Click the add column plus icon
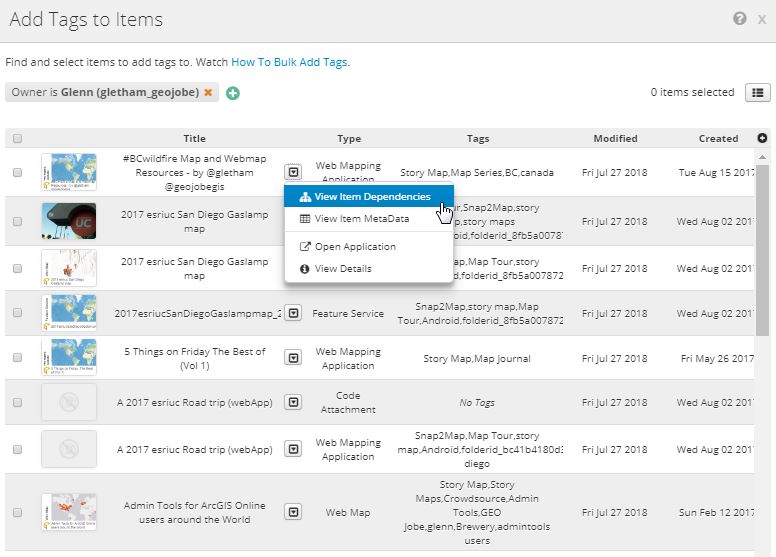 click(763, 138)
